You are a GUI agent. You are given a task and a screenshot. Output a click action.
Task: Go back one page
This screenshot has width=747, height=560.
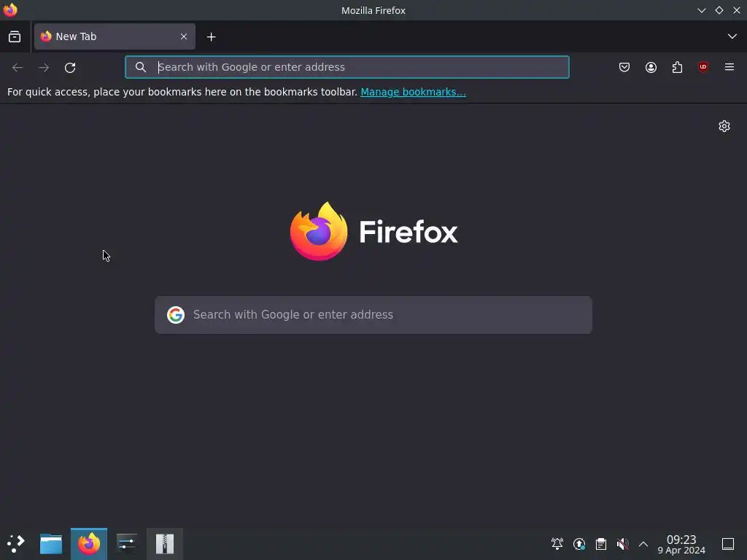(x=18, y=68)
